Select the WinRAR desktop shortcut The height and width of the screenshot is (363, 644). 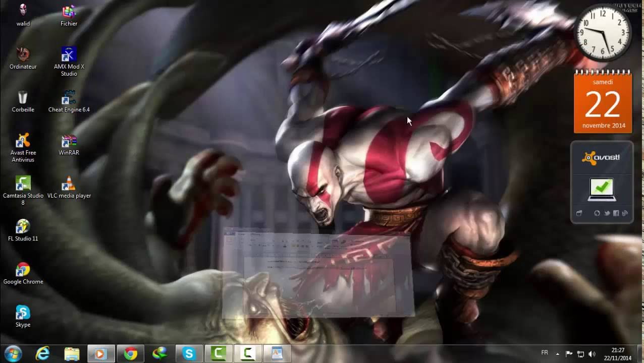[x=69, y=144]
